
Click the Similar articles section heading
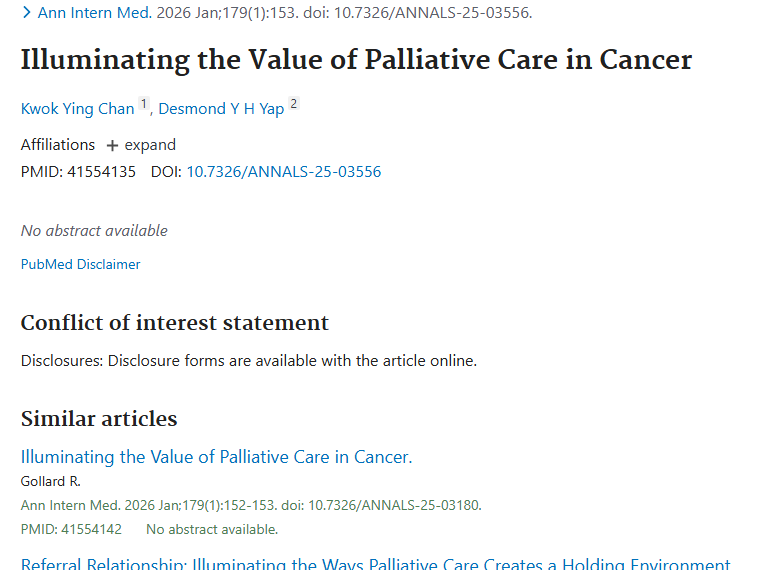click(99, 419)
